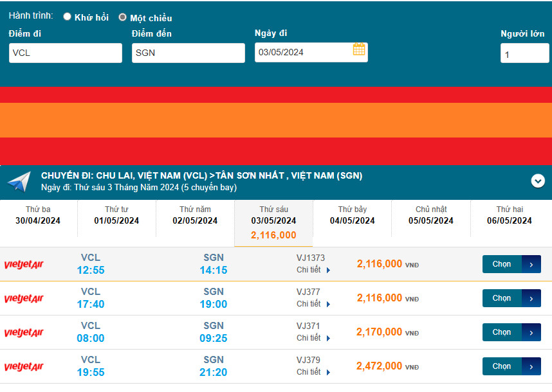Select the Một chiều one-way option
This screenshot has height=392, width=552.
pos(122,17)
